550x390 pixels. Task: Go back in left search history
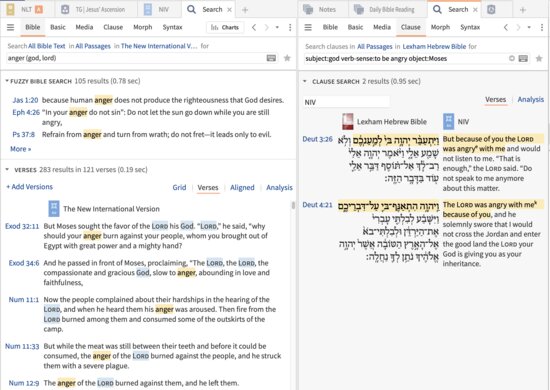254,27
